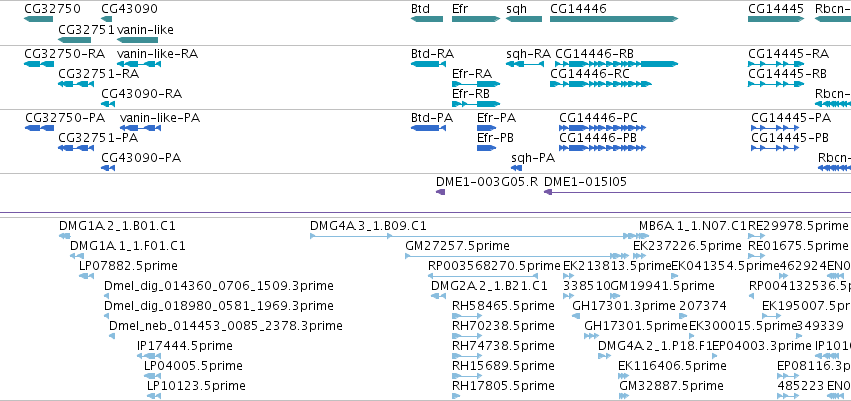Select RH58465.5prime EST arrow
Image resolution: width=851 pixels, height=401 pixels.
467,316
